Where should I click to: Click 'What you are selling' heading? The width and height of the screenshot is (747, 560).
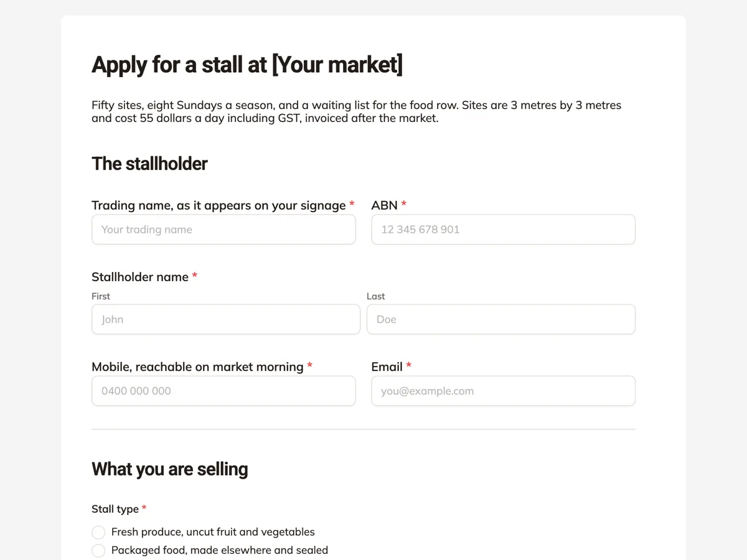170,469
